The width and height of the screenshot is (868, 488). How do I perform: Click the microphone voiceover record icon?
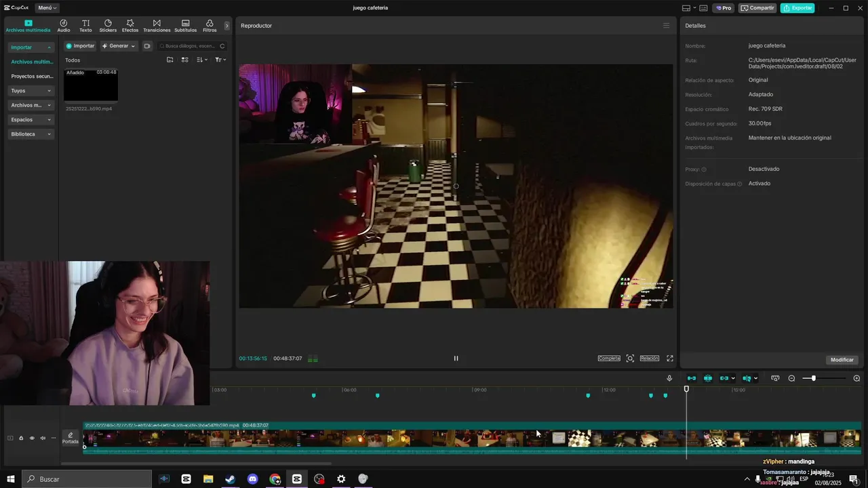(x=669, y=378)
